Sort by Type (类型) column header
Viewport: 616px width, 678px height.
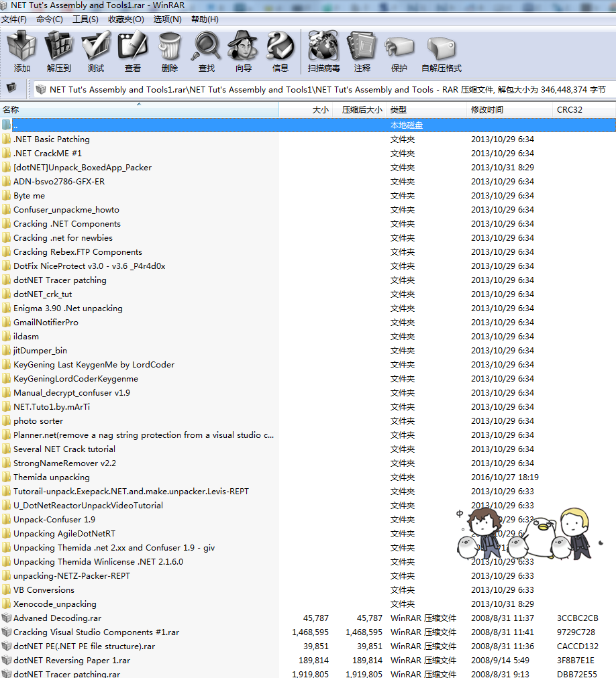(427, 110)
